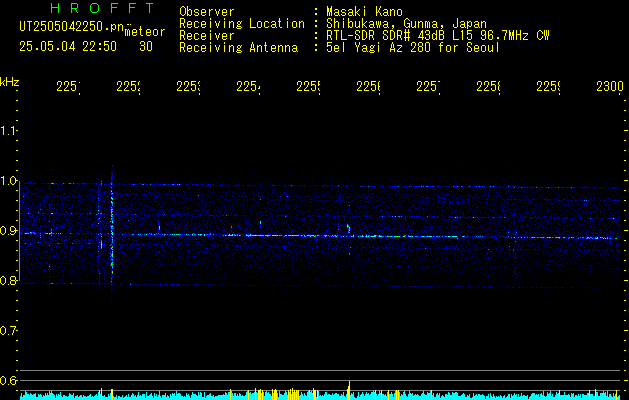Click the 2300 time axis label
Screen dimensions: 629x400
pyautogui.click(x=610, y=87)
